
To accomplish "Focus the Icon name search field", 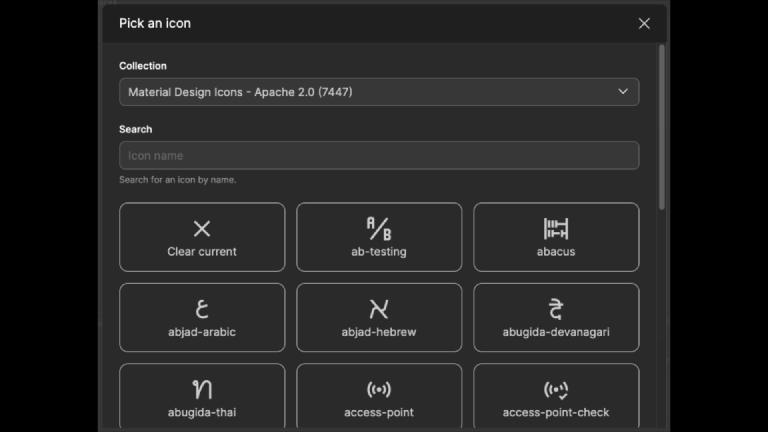I will [379, 156].
